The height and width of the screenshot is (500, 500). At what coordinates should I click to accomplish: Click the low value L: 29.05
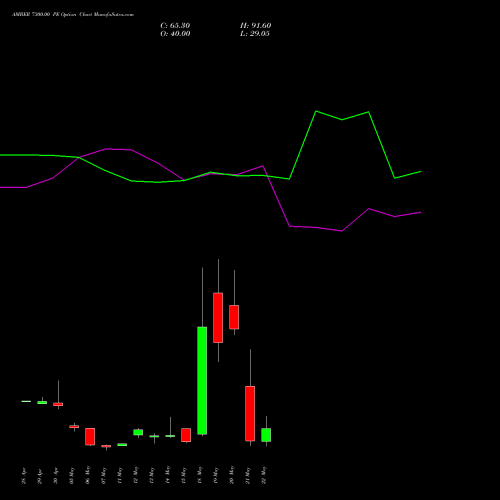255,34
